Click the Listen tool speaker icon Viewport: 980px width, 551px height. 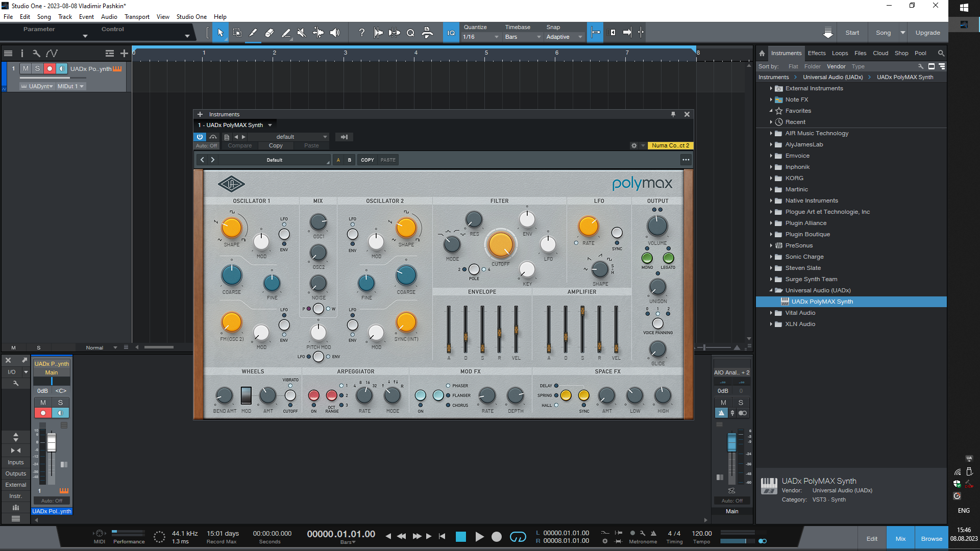click(335, 33)
